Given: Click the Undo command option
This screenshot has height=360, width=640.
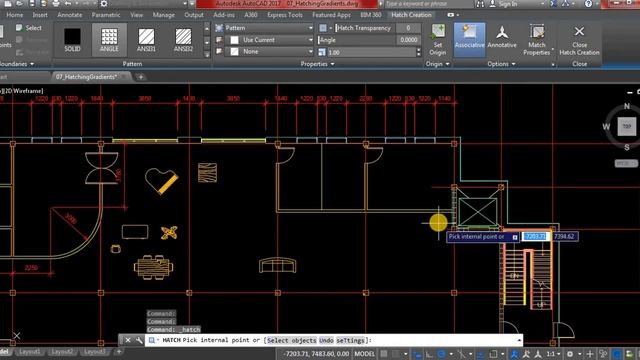Looking at the screenshot, I should pyautogui.click(x=326, y=340).
